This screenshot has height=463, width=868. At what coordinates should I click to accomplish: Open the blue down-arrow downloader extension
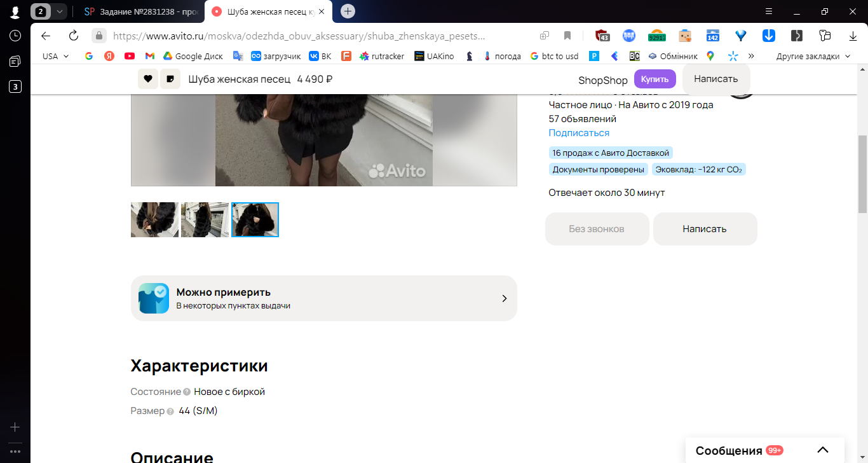pyautogui.click(x=769, y=36)
